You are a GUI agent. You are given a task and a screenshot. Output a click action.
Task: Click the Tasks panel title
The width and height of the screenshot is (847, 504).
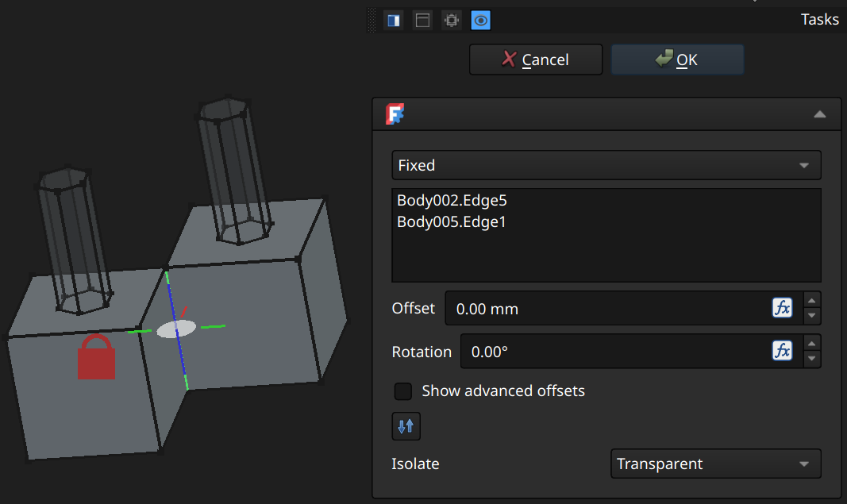click(819, 20)
